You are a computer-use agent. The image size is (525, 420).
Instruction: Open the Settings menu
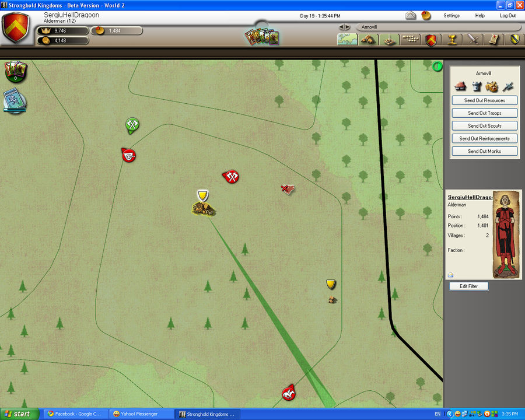tap(452, 15)
